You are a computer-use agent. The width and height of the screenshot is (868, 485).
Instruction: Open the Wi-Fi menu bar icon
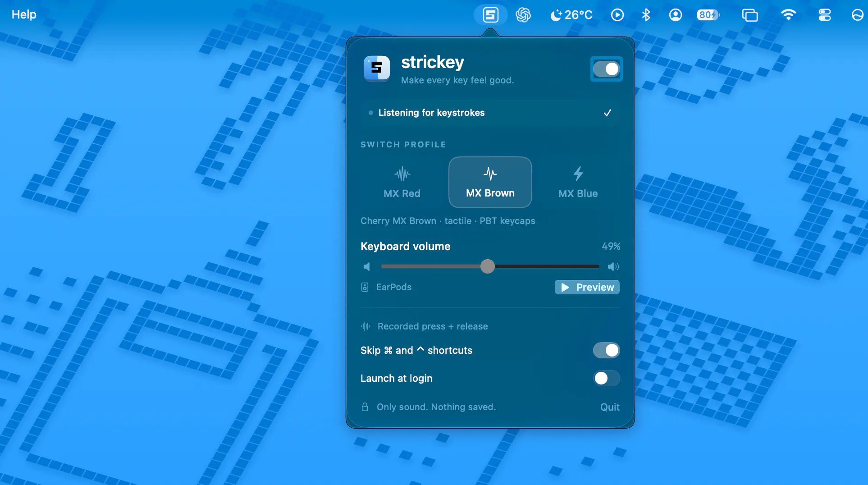[788, 15]
